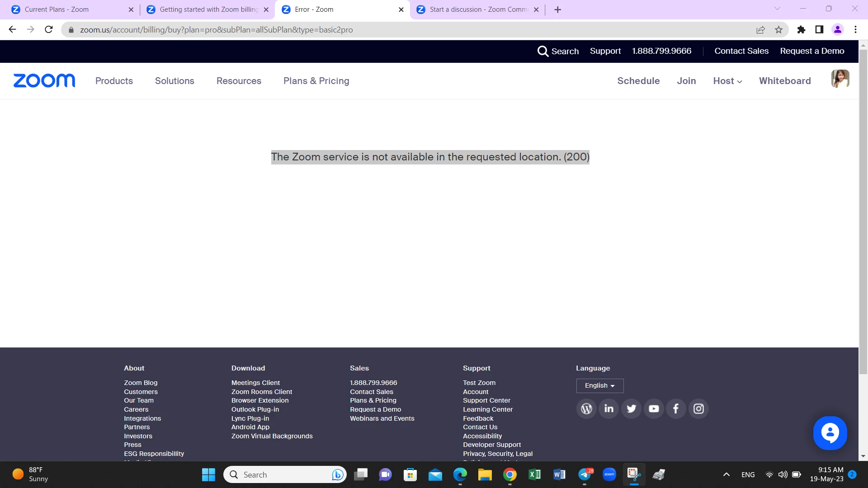This screenshot has width=868, height=488.
Task: Bookmark this page with star icon
Action: coord(778,30)
